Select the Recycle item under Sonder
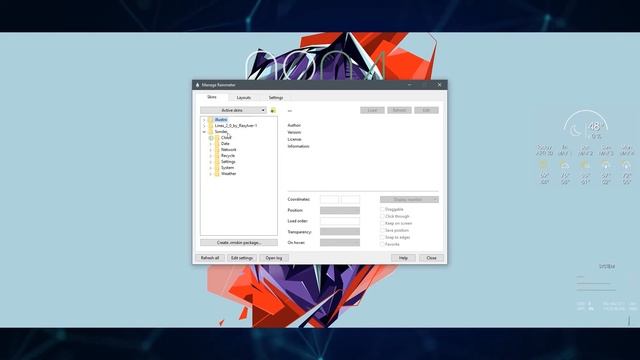640x360 pixels. click(x=228, y=156)
